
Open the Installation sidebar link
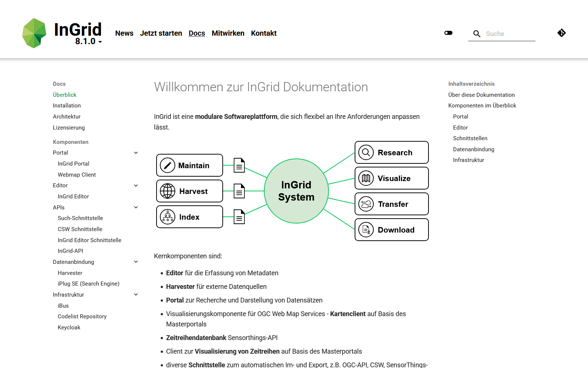(67, 106)
